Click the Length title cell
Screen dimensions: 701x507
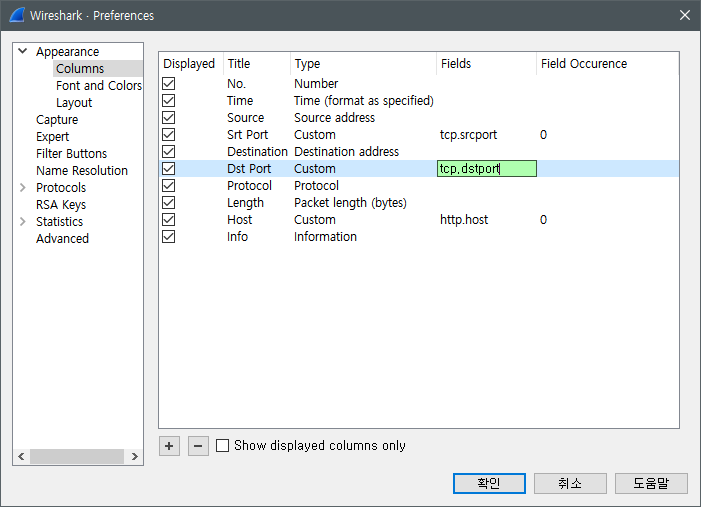pos(245,203)
